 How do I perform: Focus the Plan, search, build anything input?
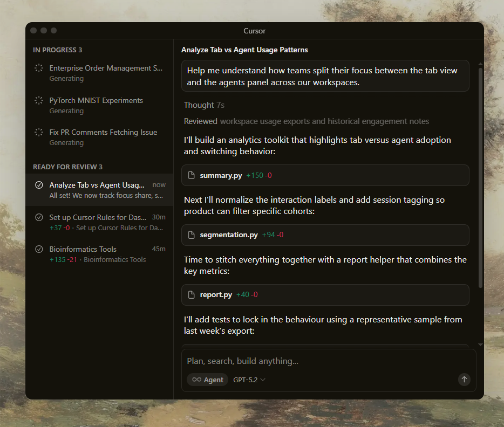click(324, 361)
